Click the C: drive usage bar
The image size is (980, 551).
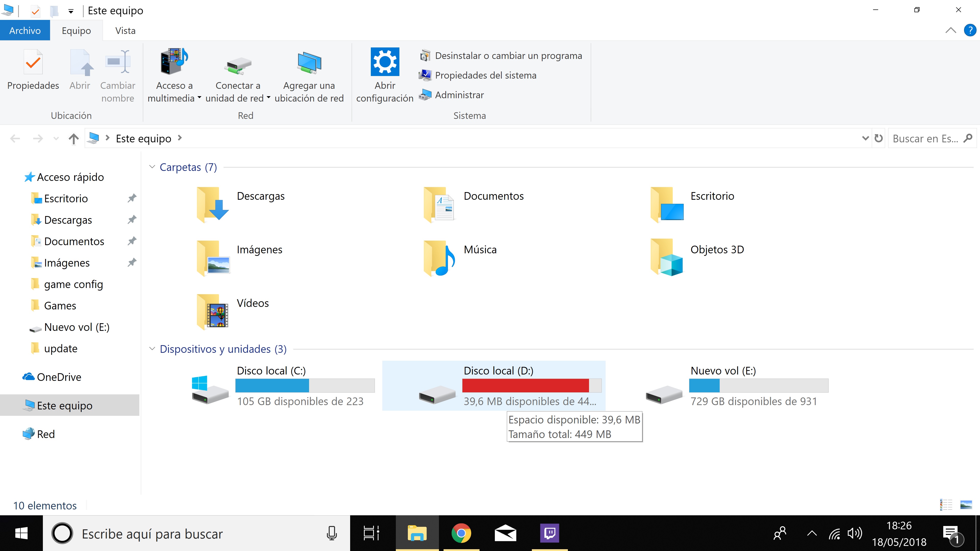[x=305, y=386]
